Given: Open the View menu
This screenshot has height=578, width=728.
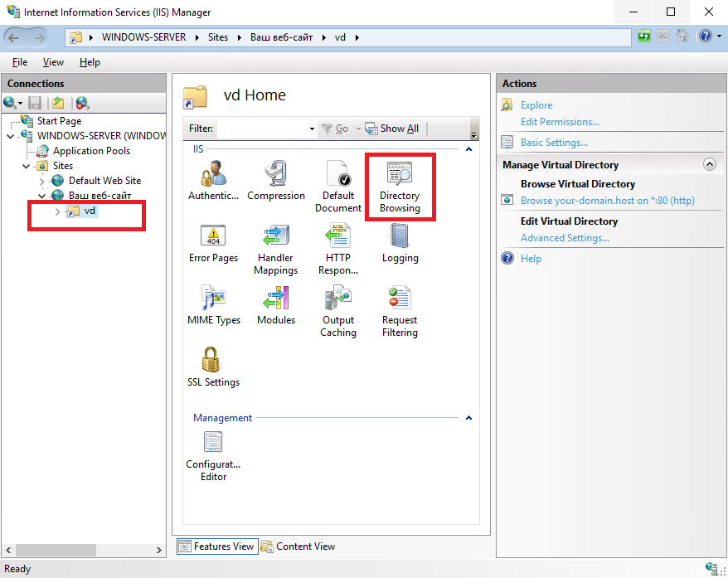Looking at the screenshot, I should [x=53, y=62].
